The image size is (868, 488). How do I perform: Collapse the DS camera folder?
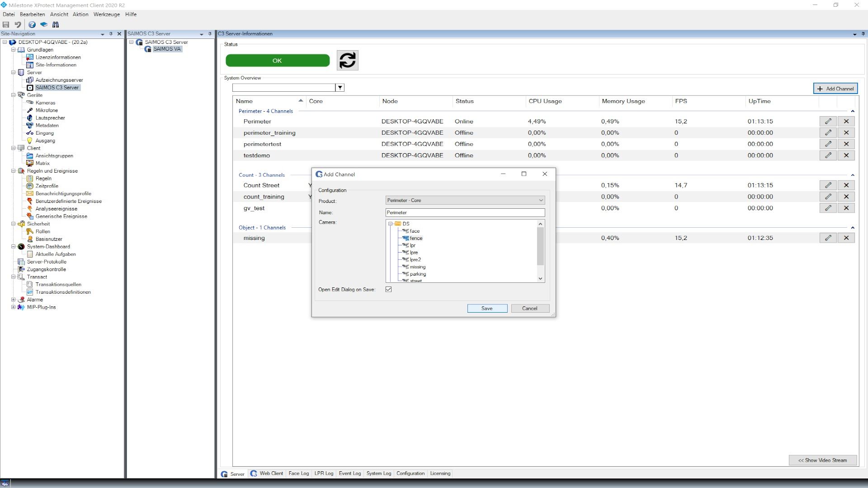coord(391,224)
